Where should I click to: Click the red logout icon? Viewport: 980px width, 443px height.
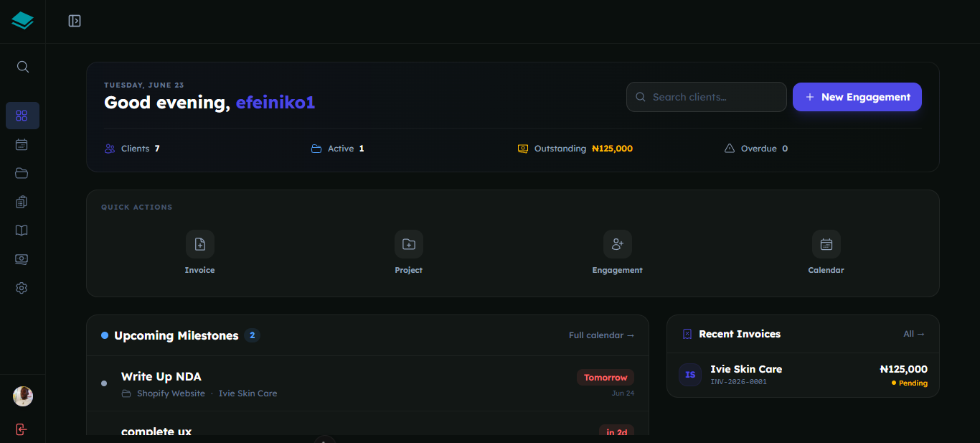(22, 429)
